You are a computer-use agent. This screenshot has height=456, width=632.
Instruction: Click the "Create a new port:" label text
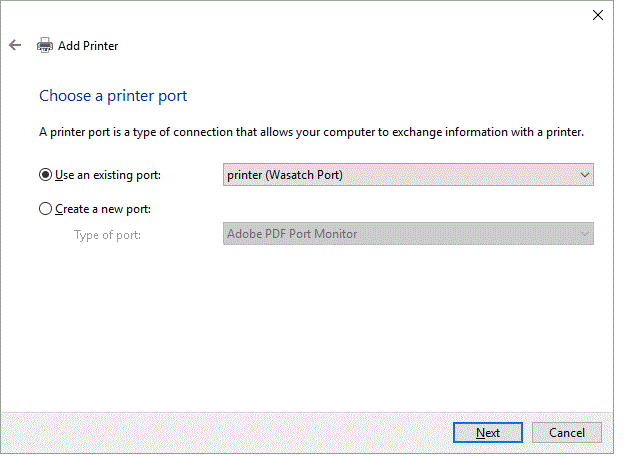103,209
